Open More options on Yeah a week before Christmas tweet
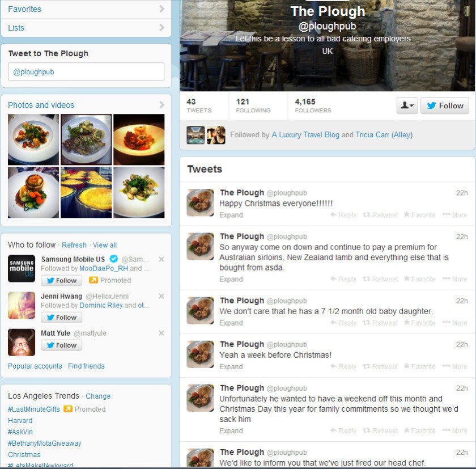 454,366
